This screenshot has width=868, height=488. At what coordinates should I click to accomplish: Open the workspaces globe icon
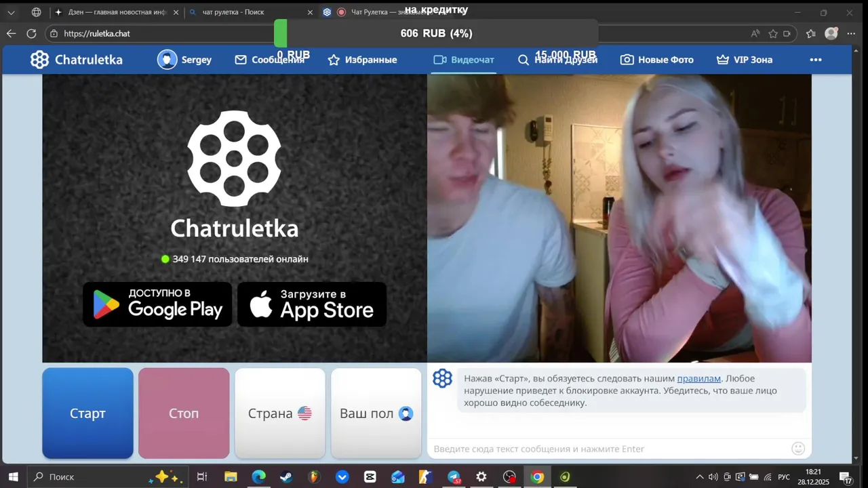click(37, 12)
